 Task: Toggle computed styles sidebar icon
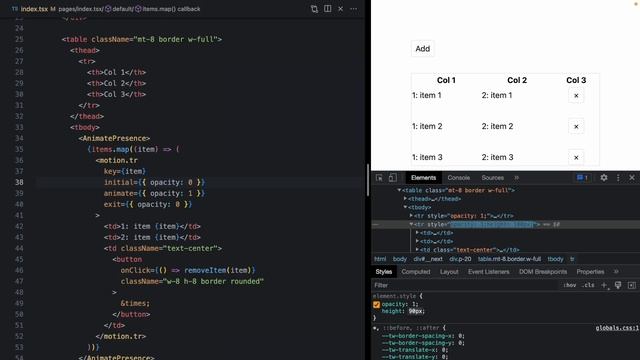tap(631, 285)
